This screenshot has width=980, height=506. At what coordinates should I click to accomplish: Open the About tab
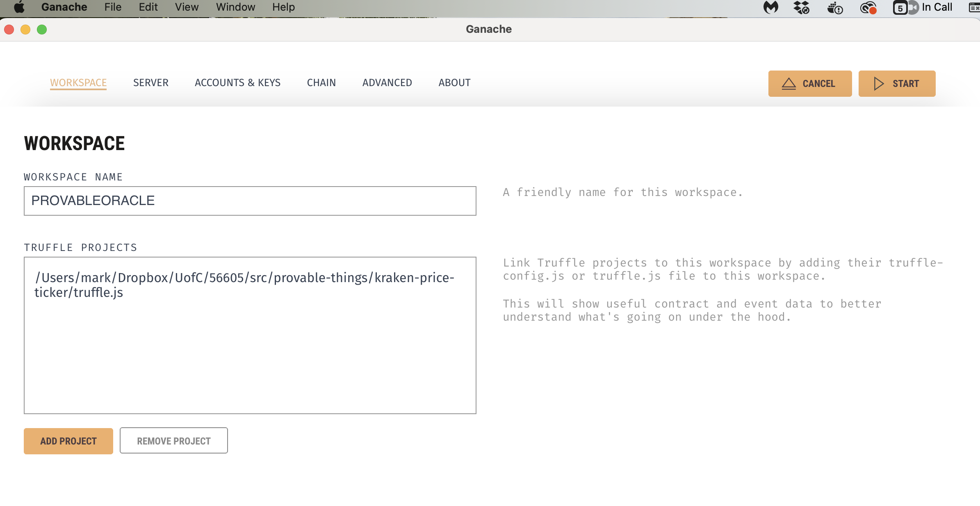[x=454, y=83]
